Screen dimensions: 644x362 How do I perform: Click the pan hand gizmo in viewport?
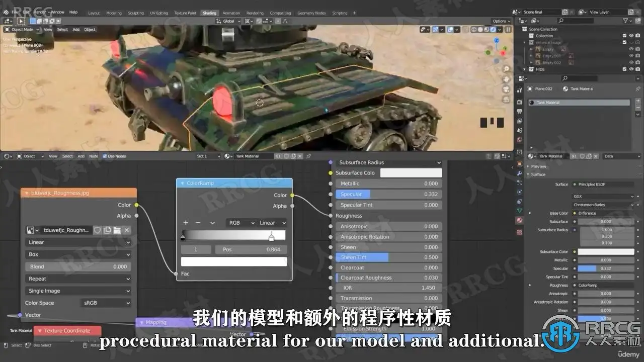point(506,78)
